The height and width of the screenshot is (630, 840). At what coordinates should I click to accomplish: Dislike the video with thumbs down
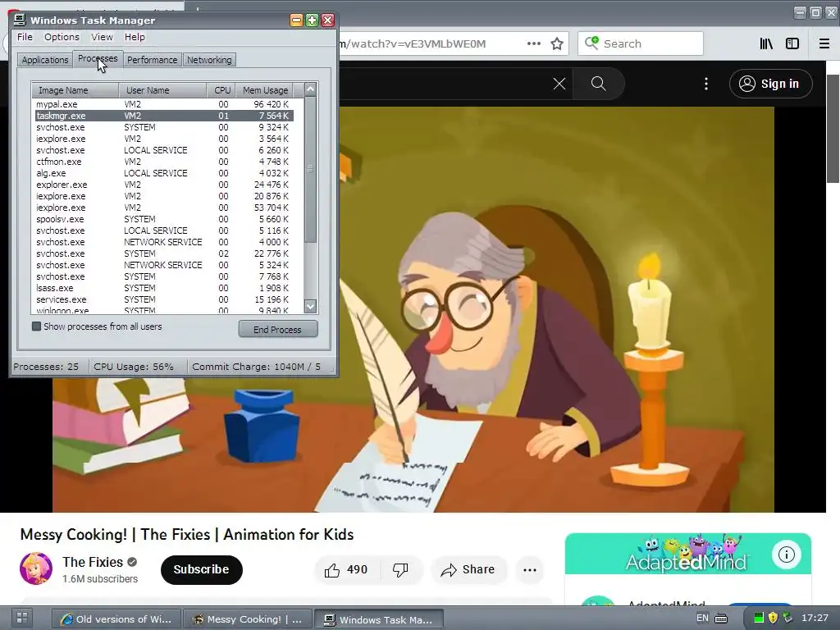point(400,569)
